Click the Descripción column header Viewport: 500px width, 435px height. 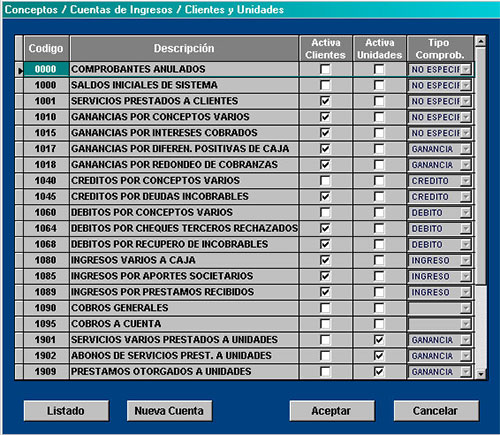click(184, 49)
